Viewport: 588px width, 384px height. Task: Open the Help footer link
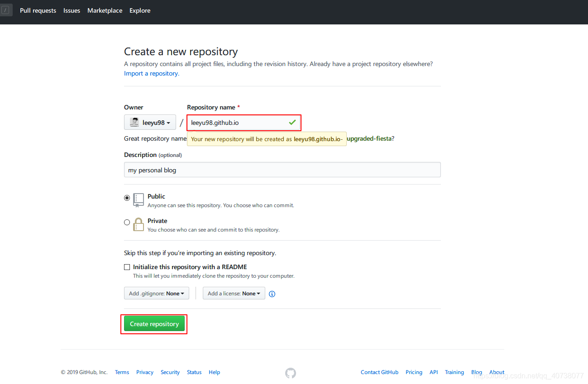pos(214,372)
